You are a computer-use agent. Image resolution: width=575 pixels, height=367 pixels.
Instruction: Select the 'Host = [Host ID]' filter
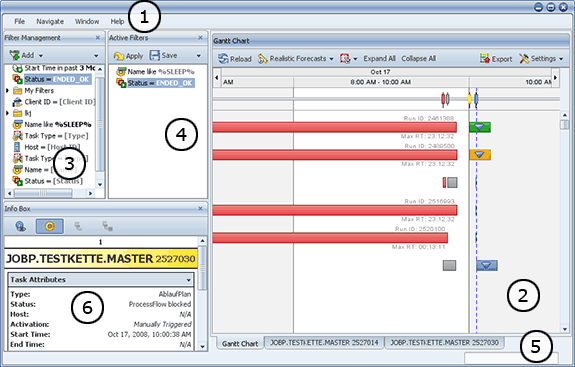[x=46, y=147]
